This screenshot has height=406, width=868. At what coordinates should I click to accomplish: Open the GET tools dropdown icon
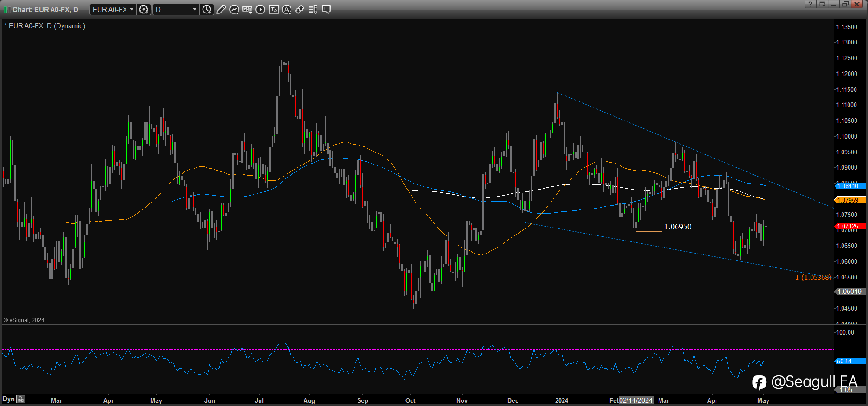247,9
